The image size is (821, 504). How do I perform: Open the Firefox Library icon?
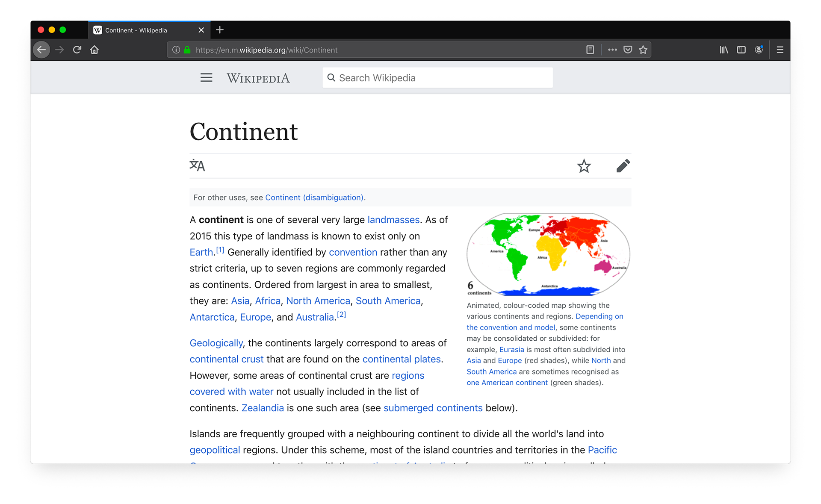click(724, 50)
